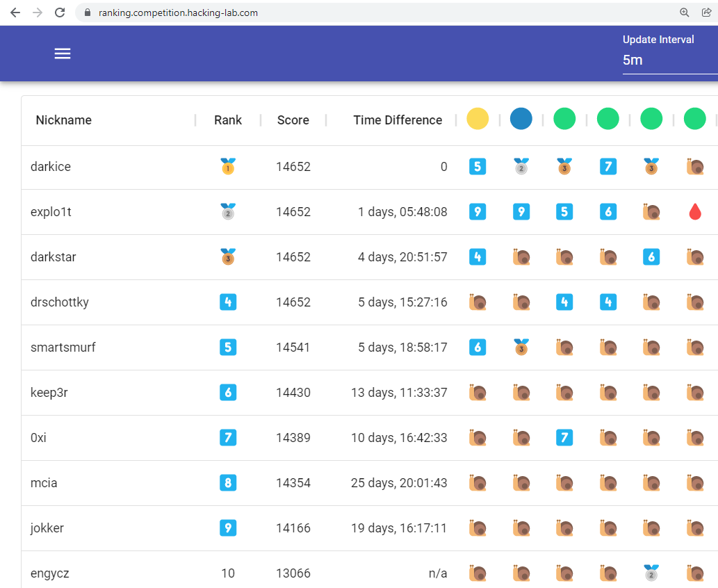Click the n/a time difference for engycz
The height and width of the screenshot is (588, 718).
(438, 573)
